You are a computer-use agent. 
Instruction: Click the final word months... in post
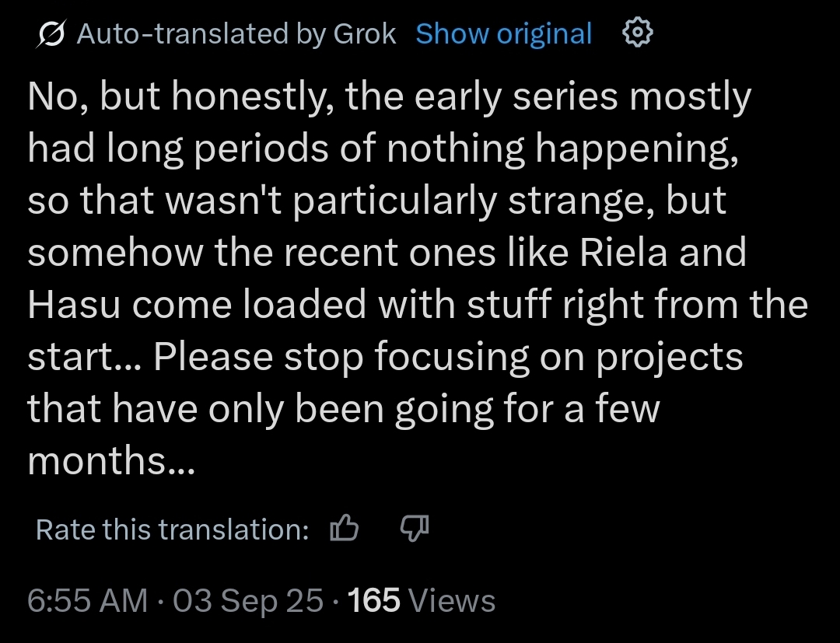pyautogui.click(x=111, y=460)
